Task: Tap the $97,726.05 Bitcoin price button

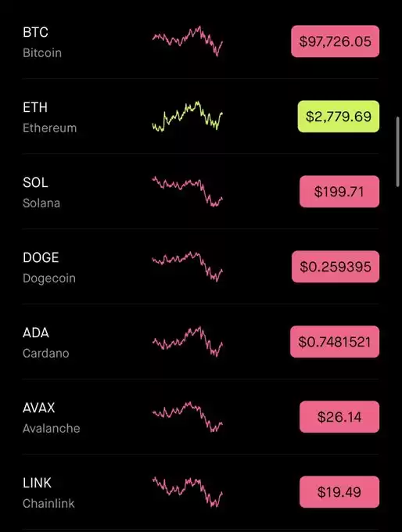Action: 336,41
